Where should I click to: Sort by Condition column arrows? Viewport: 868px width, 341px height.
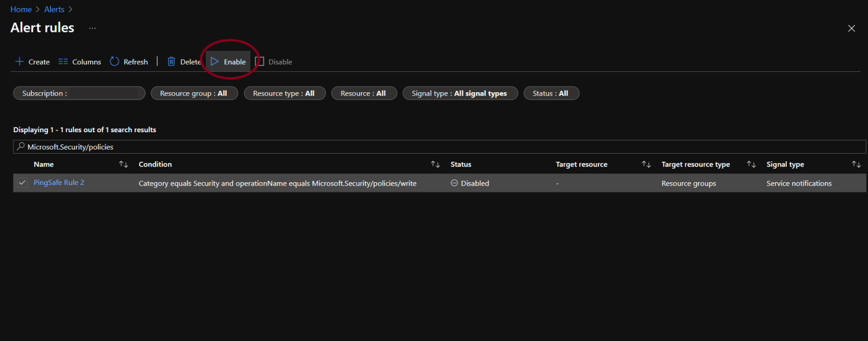coord(435,165)
